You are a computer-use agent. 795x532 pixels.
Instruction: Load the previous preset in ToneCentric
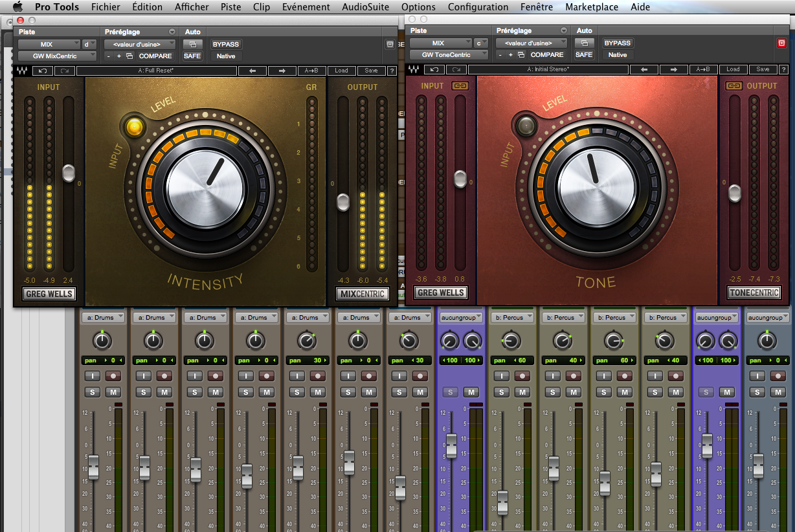tap(644, 69)
